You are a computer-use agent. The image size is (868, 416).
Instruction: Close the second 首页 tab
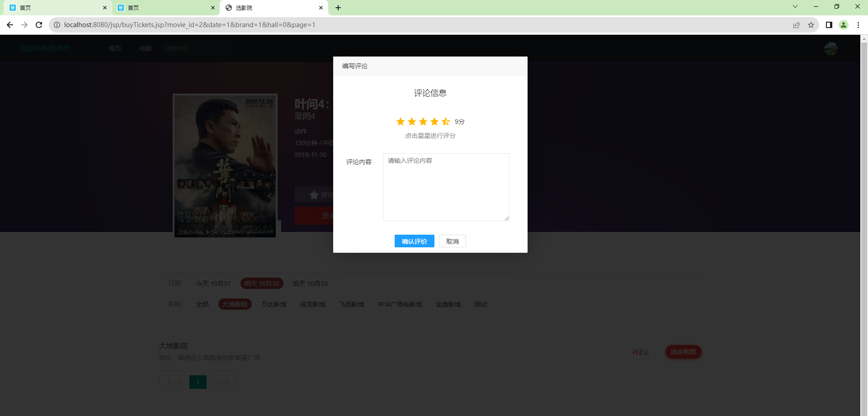point(213,8)
